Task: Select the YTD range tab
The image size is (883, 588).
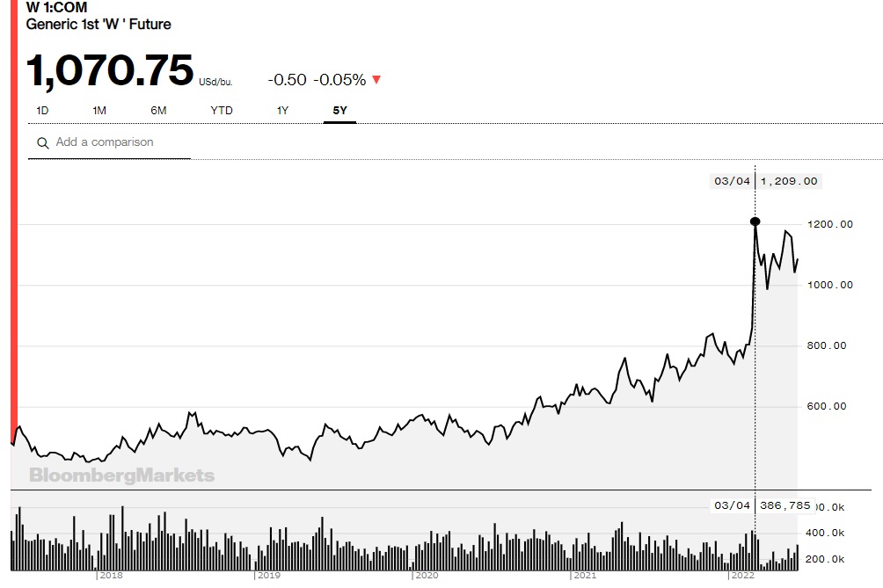Action: pyautogui.click(x=222, y=111)
